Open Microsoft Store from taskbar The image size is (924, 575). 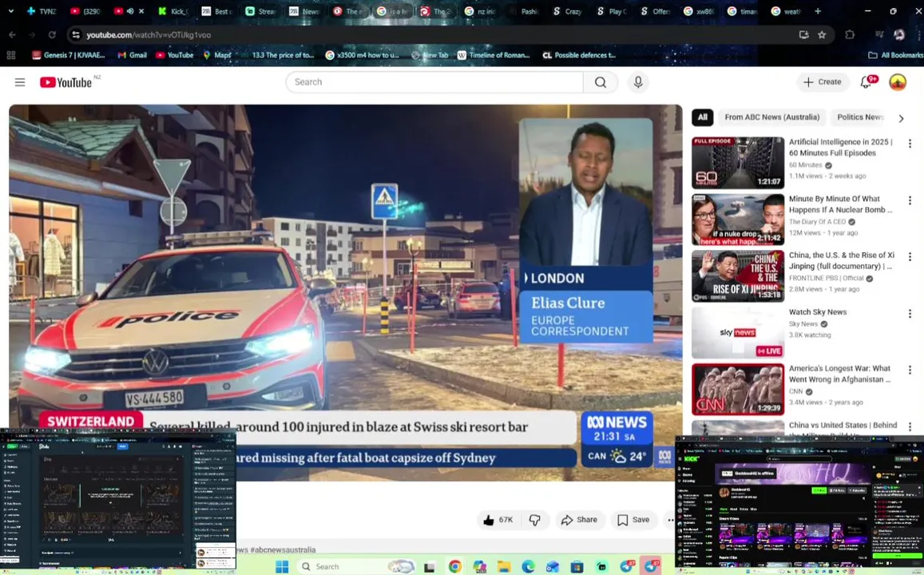tap(577, 567)
